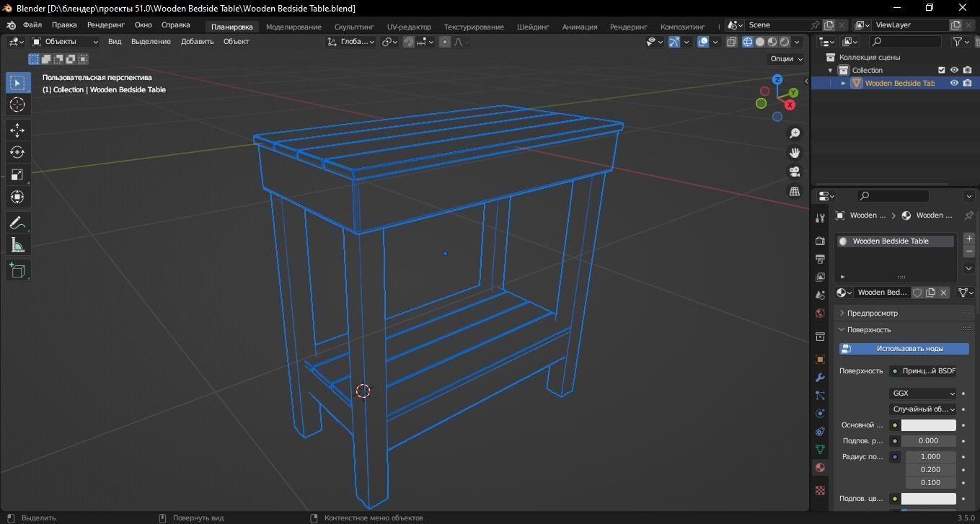Switch to the Sculpting workspace tab
The height and width of the screenshot is (524, 980).
coord(354,27)
